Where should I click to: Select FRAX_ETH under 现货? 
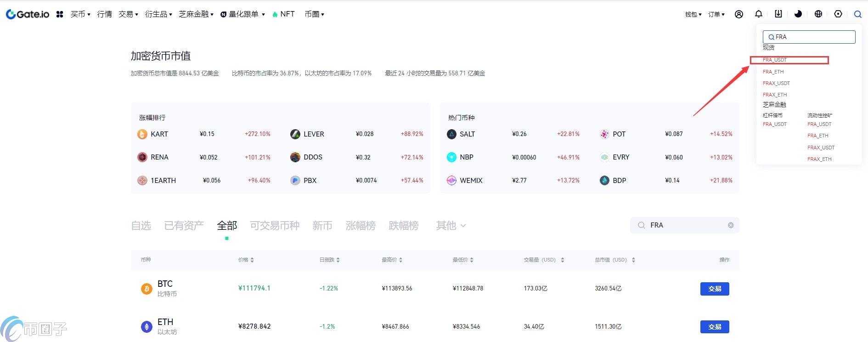pyautogui.click(x=775, y=95)
